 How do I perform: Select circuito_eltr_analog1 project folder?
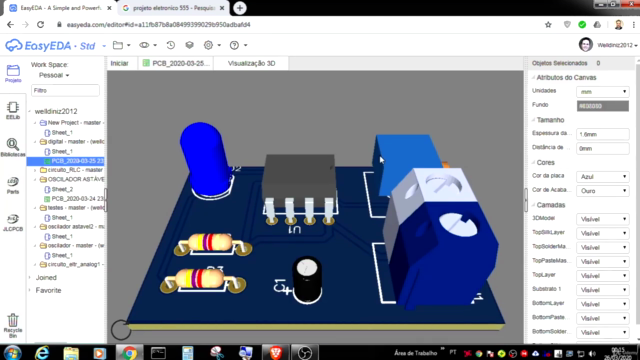click(72, 264)
